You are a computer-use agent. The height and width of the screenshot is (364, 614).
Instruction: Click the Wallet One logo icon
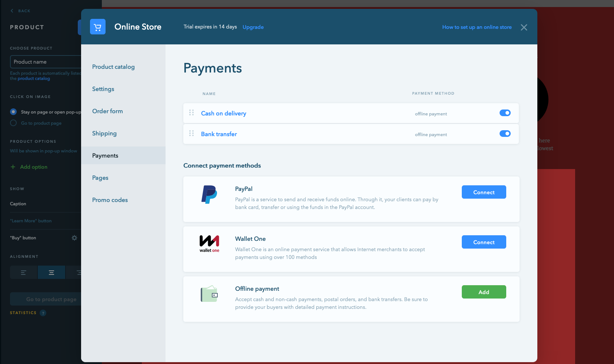[x=209, y=244]
